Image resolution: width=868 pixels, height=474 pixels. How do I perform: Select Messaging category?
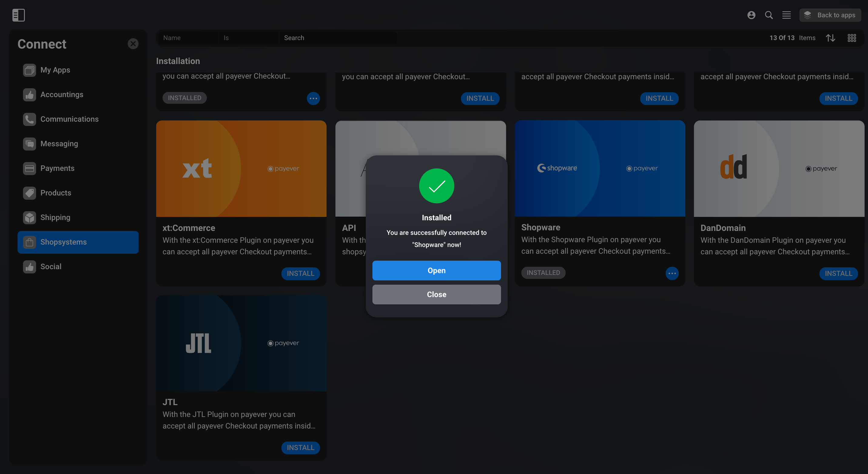click(x=78, y=144)
